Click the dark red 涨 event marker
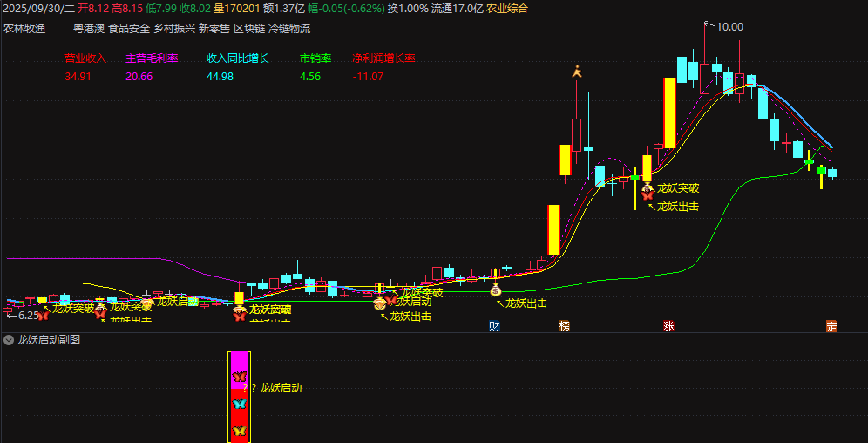 [668, 326]
